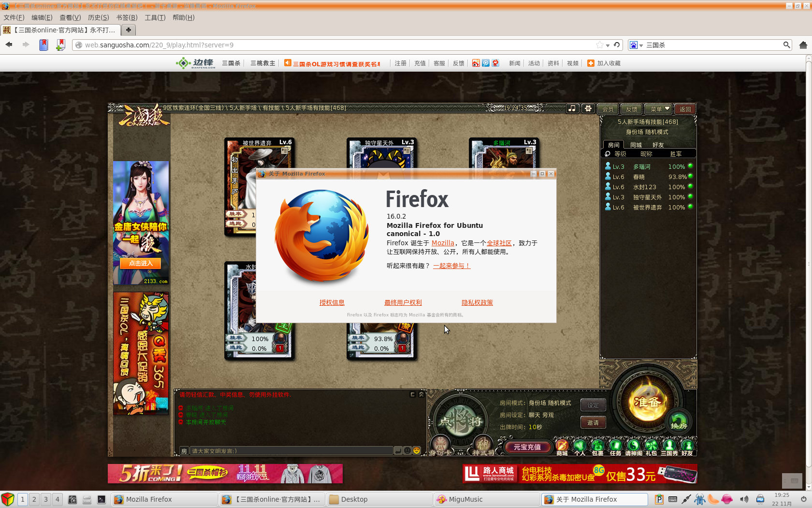Open the 一起来参与 get involved link
Image resolution: width=812 pixels, height=508 pixels.
pos(451,266)
